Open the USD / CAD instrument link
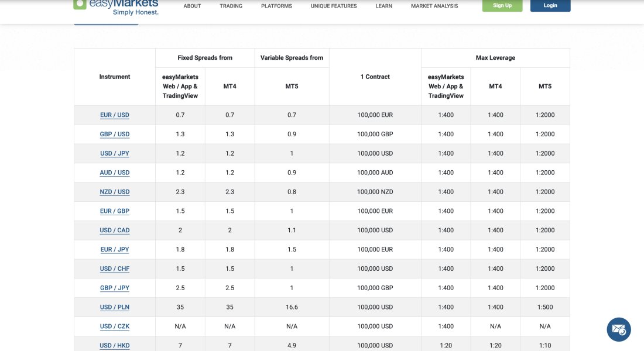The width and height of the screenshot is (644, 351). [115, 230]
